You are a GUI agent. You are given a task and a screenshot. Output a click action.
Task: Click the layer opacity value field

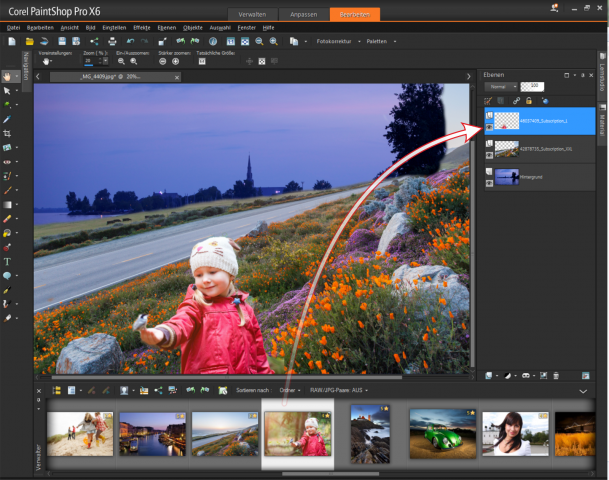click(530, 87)
